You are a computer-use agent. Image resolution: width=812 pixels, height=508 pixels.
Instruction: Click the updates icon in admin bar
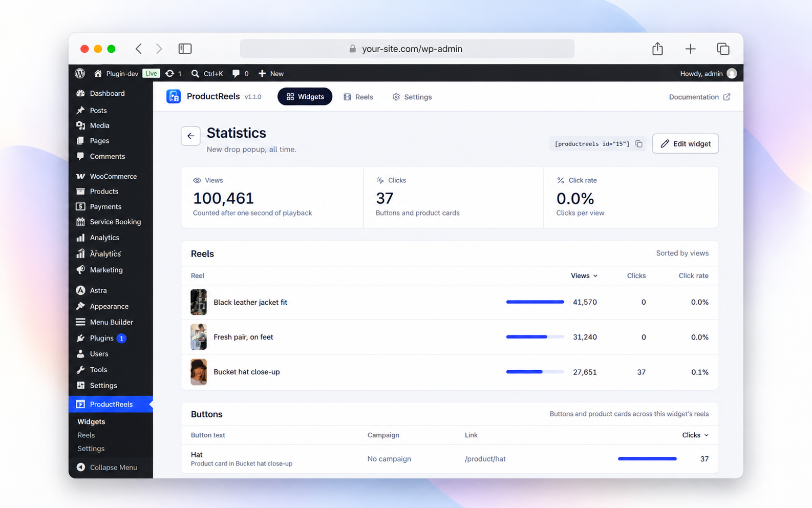click(x=169, y=73)
